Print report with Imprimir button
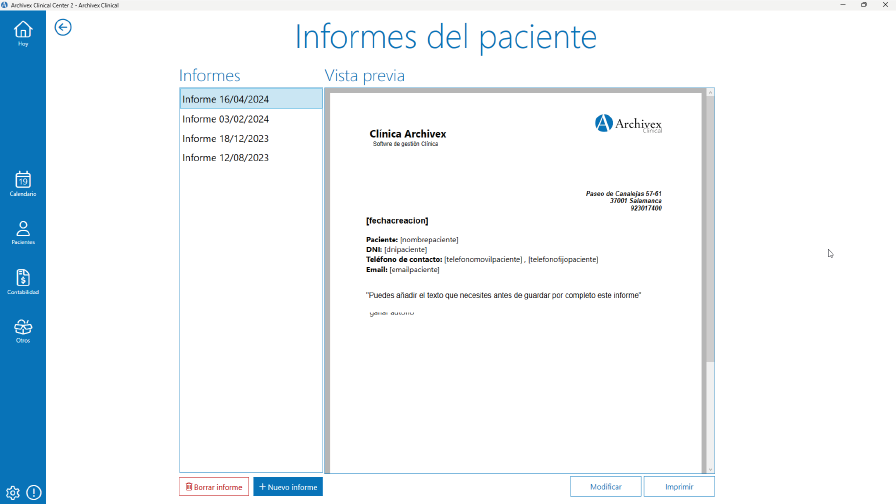Viewport: 896px width, 504px height. 678,487
